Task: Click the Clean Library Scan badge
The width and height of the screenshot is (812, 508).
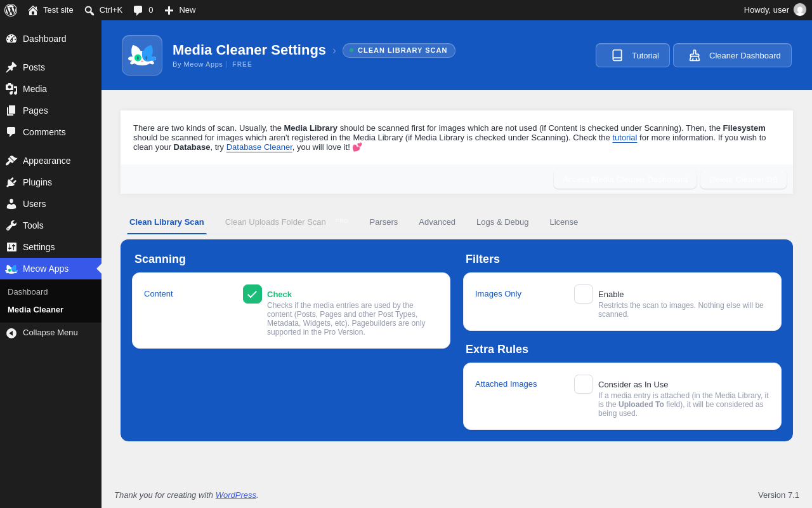Action: pyautogui.click(x=399, y=50)
